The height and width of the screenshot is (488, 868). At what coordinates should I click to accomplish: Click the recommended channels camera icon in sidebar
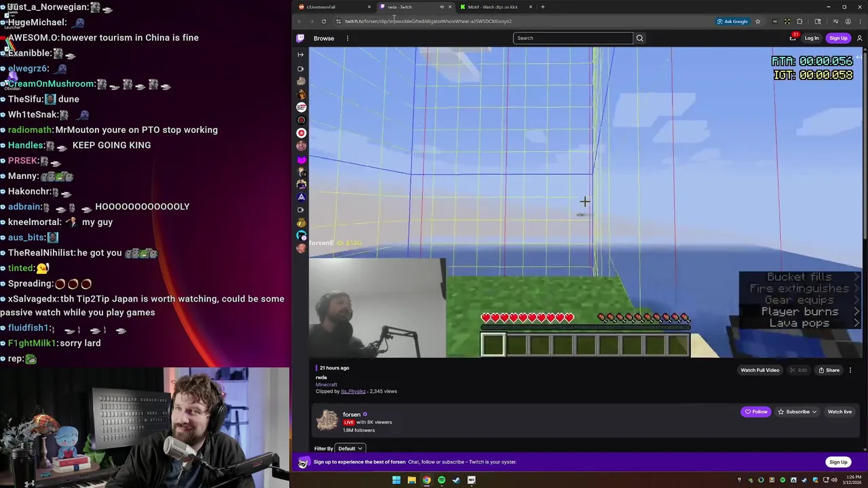pos(300,209)
